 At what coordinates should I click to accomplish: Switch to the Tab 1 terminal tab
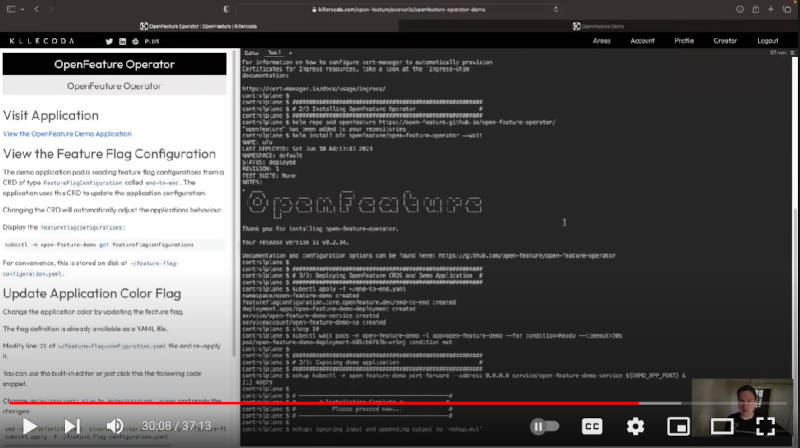(x=274, y=53)
